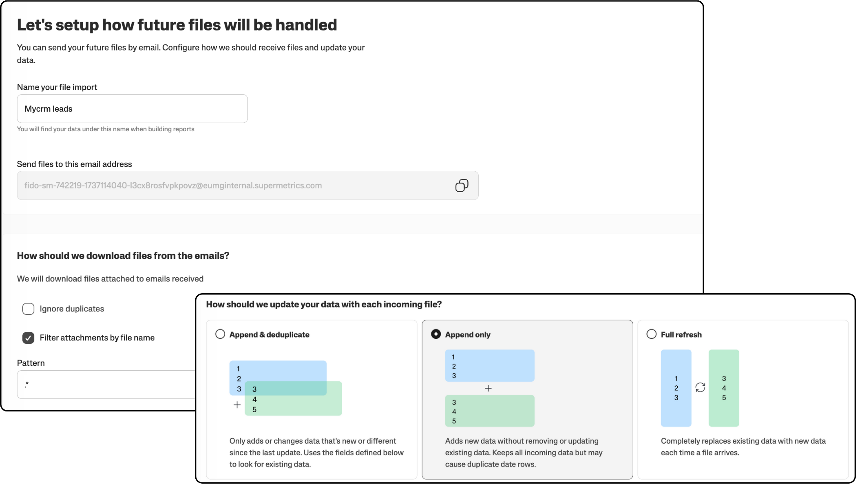This screenshot has height=504, width=862.
Task: Click the copy email address icon
Action: click(x=462, y=186)
